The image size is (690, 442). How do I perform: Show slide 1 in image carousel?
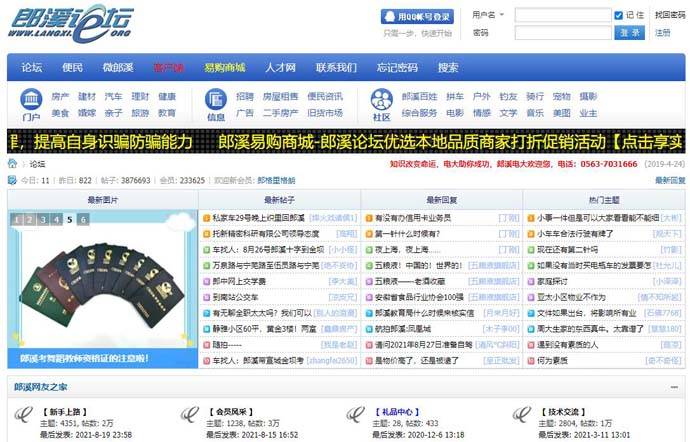pyautogui.click(x=16, y=219)
